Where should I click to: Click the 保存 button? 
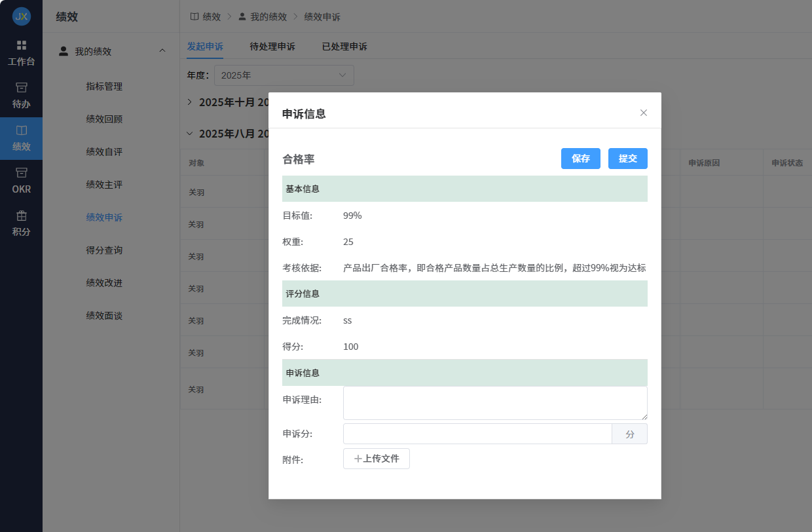(x=580, y=159)
